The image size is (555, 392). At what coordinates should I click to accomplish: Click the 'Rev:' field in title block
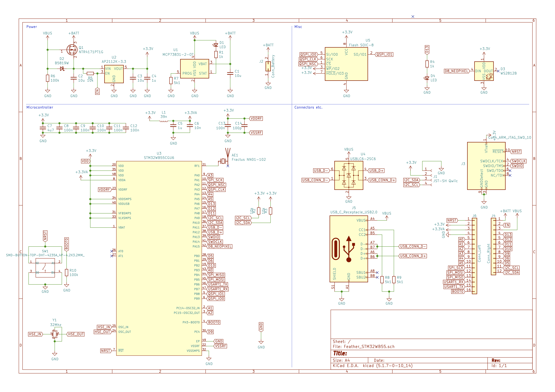[x=496, y=360]
